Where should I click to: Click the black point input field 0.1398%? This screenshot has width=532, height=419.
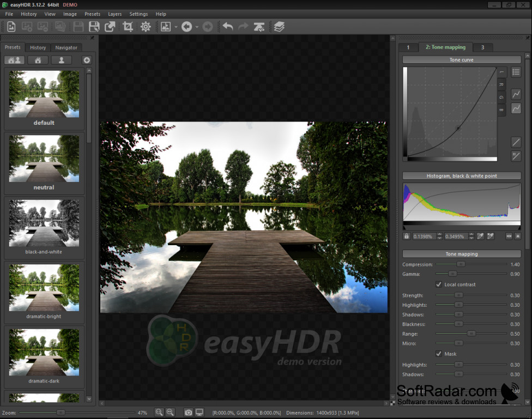425,236
